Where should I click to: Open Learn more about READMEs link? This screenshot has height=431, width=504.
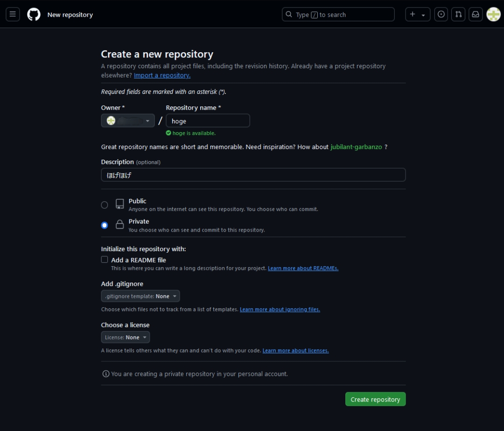tap(303, 268)
